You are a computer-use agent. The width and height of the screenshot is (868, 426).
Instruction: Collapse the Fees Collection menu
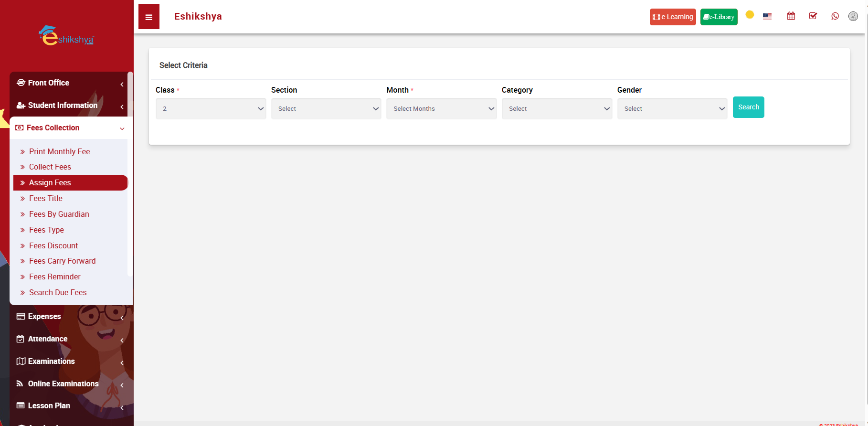pyautogui.click(x=70, y=128)
